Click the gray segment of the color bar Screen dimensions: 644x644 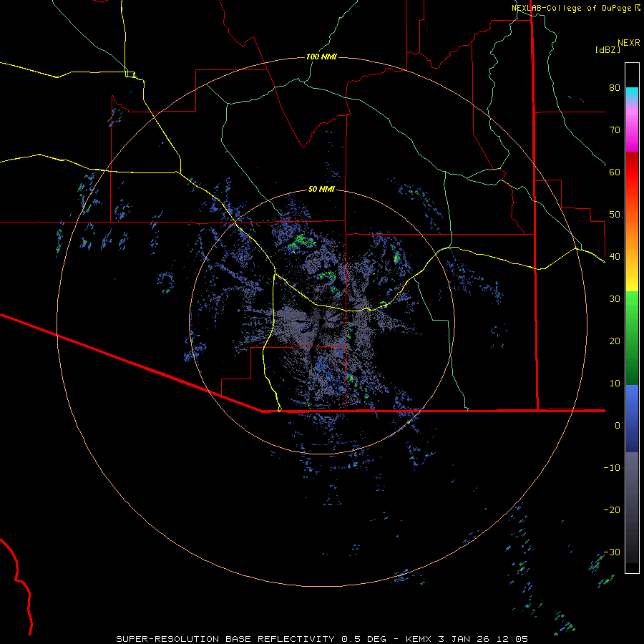632,507
